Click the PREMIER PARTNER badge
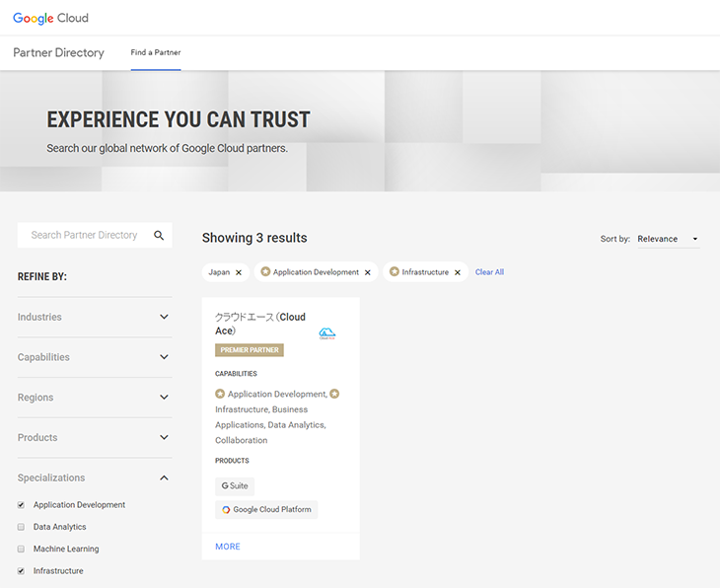Screen dimensions: 720x588 [x=250, y=350]
